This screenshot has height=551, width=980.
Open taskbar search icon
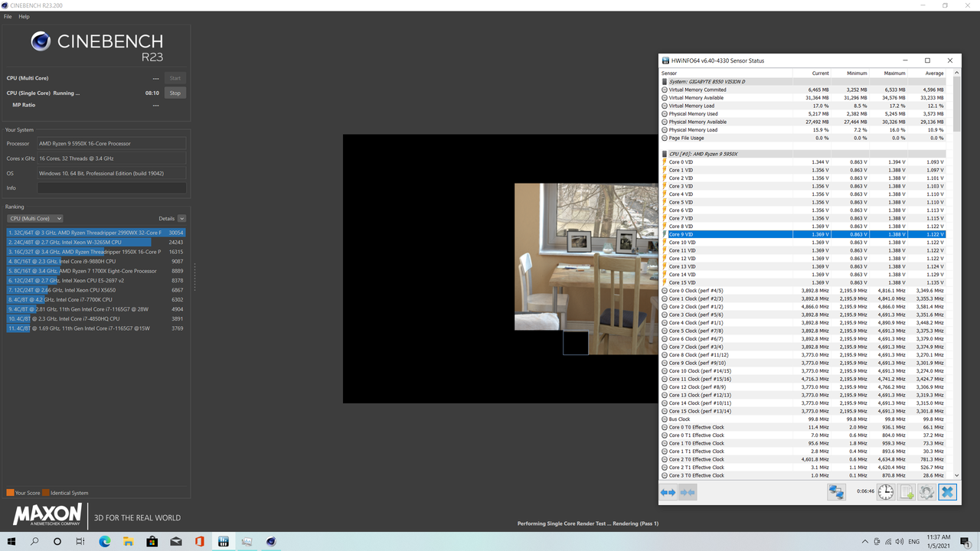(x=35, y=541)
